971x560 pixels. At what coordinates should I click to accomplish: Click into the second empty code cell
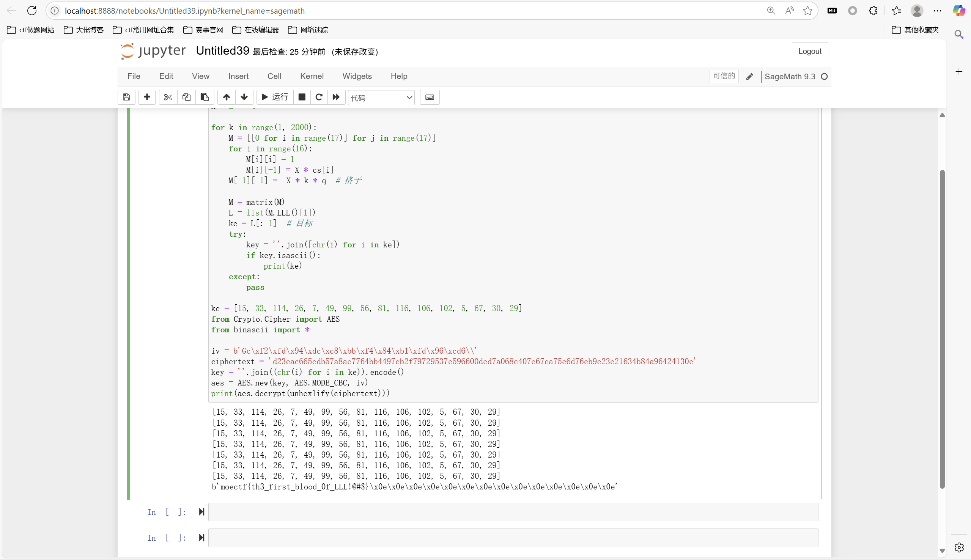[x=513, y=538]
